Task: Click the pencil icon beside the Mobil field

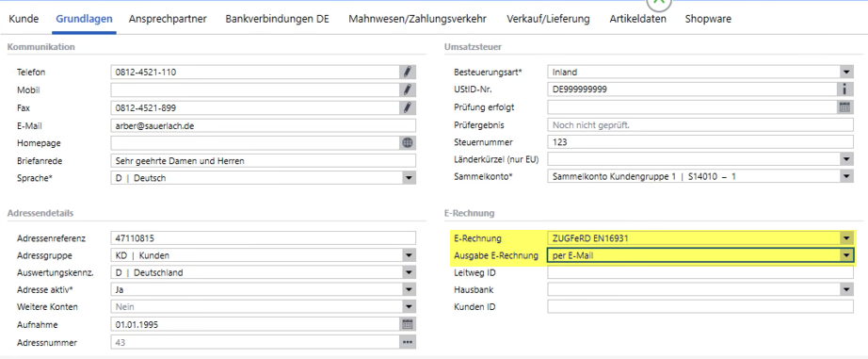Action: click(408, 90)
